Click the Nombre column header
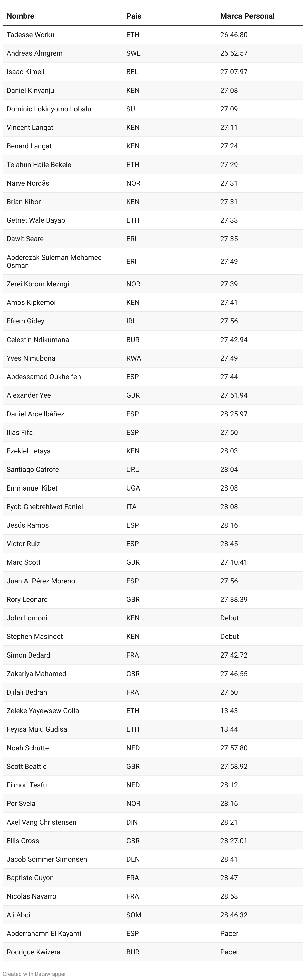The height and width of the screenshot is (980, 306). pyautogui.click(x=20, y=16)
